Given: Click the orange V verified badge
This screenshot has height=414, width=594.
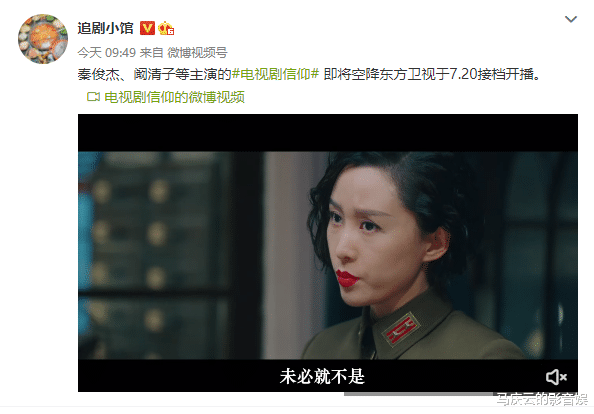Looking at the screenshot, I should pyautogui.click(x=147, y=28).
